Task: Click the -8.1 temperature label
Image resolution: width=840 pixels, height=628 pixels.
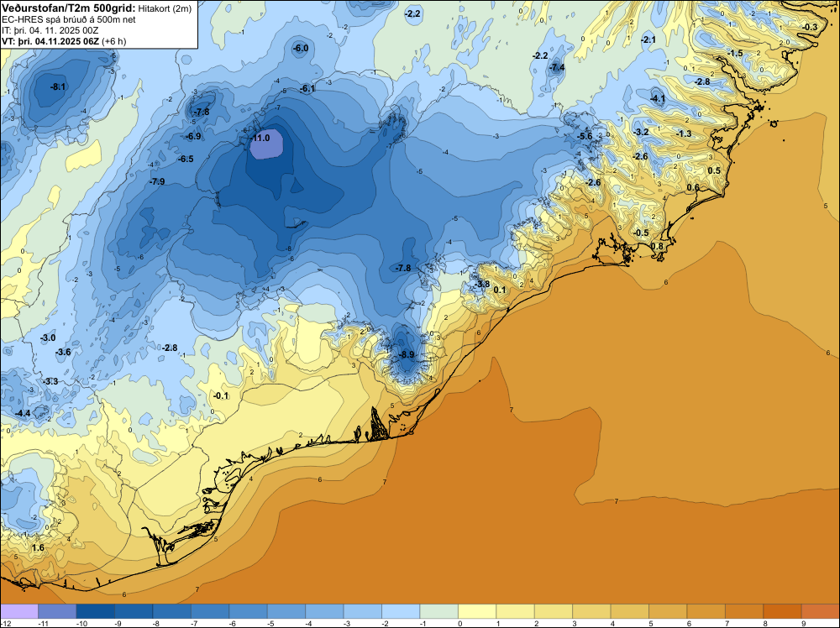Action: pyautogui.click(x=58, y=86)
